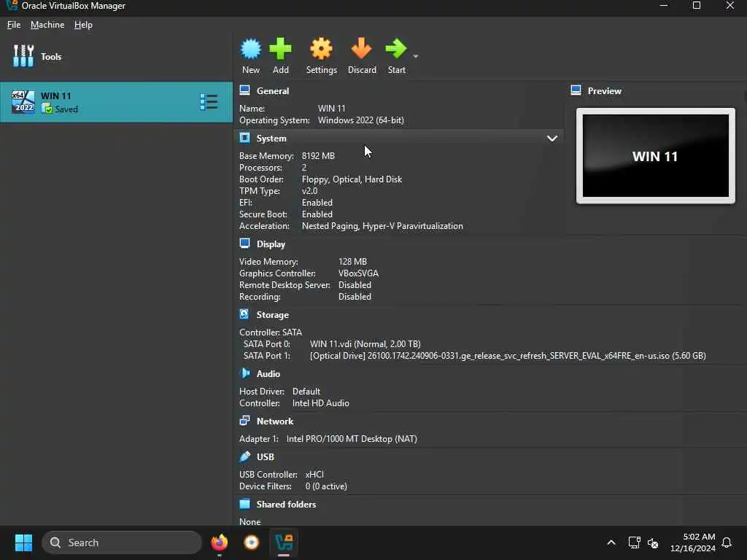Open the Windows Start menu button
The height and width of the screenshot is (560, 747).
[23, 542]
